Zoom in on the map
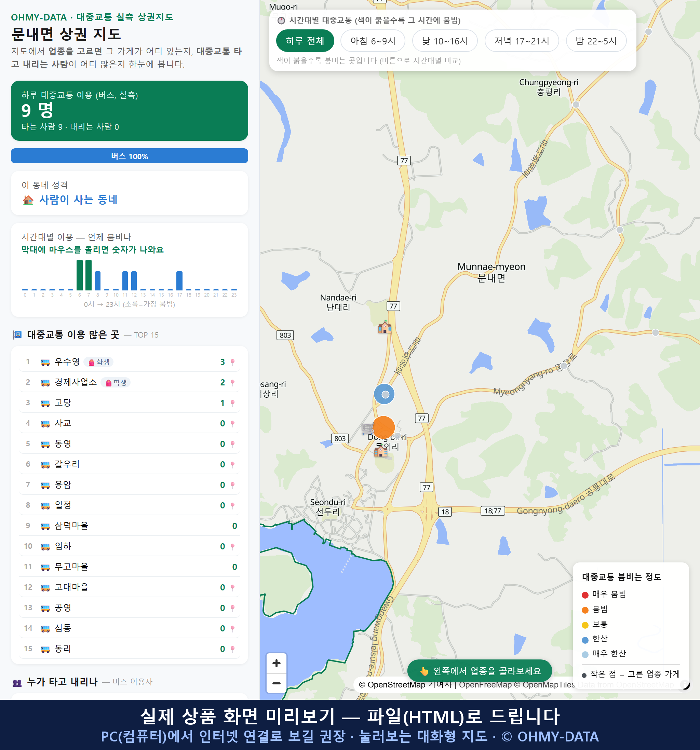Image resolution: width=700 pixels, height=750 pixels. point(276,663)
